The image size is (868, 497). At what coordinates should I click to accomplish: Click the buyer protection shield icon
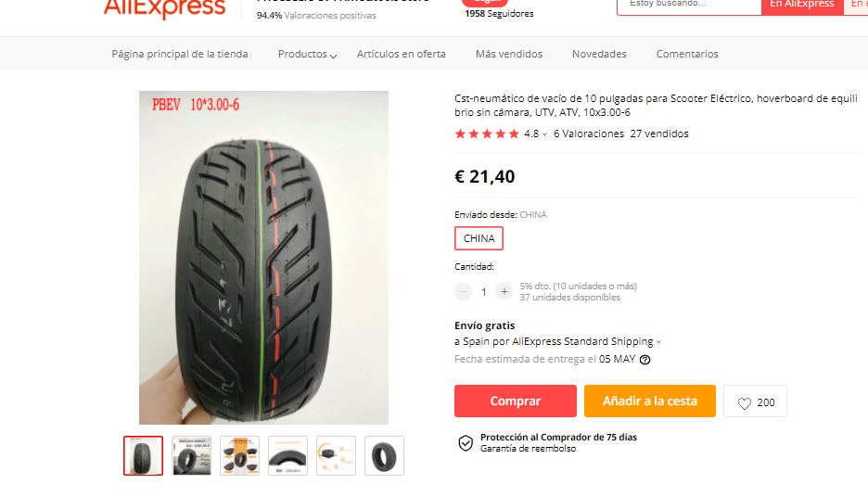point(466,443)
